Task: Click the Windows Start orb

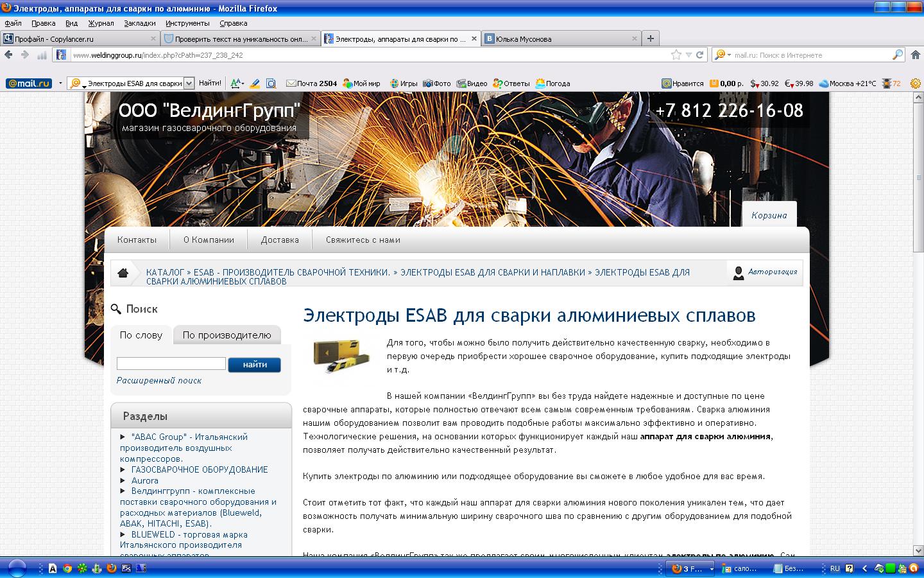Action: 17,568
